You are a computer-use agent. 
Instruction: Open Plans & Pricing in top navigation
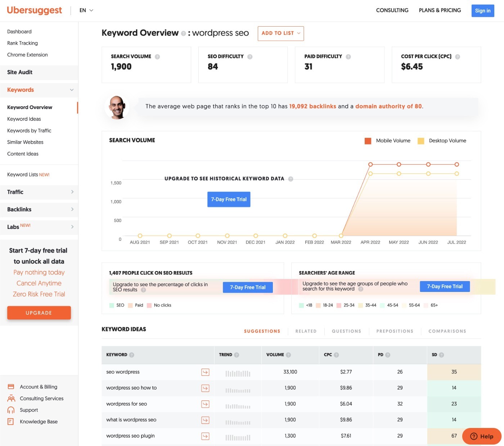click(440, 10)
